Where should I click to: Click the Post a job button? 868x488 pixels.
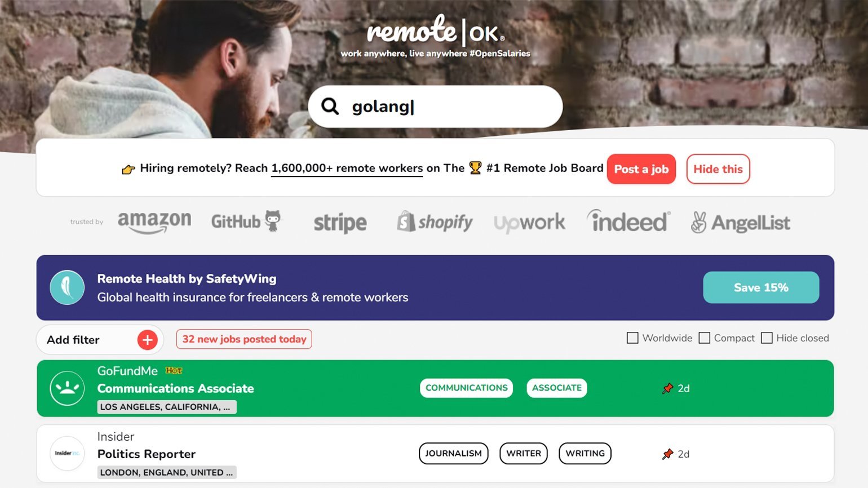pos(641,169)
